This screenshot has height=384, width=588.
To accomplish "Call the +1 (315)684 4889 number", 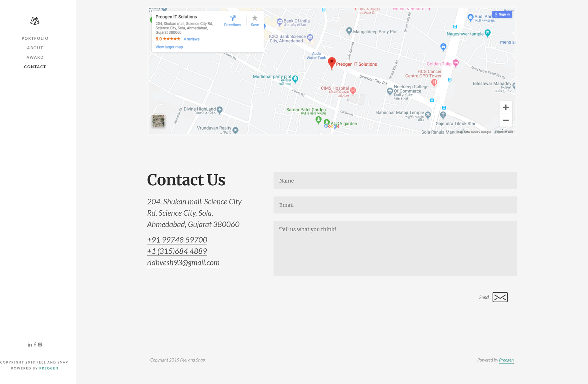I will coord(177,251).
